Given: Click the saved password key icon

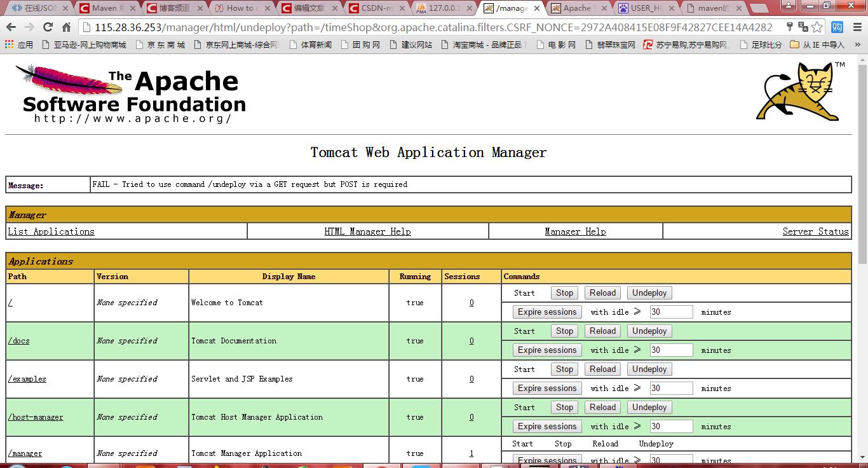Looking at the screenshot, I should click(789, 27).
